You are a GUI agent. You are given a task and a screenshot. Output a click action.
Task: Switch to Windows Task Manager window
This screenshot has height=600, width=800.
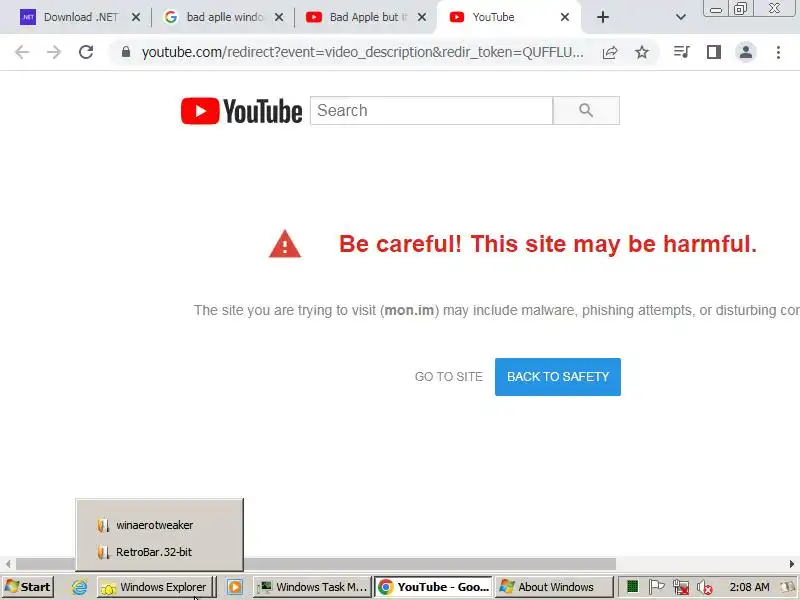311,587
